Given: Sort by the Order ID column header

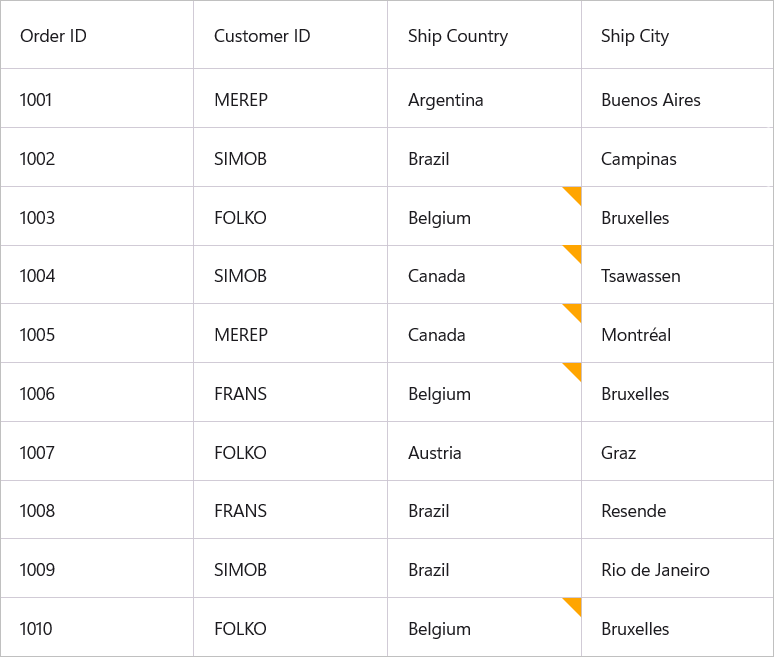Looking at the screenshot, I should coord(54,36).
